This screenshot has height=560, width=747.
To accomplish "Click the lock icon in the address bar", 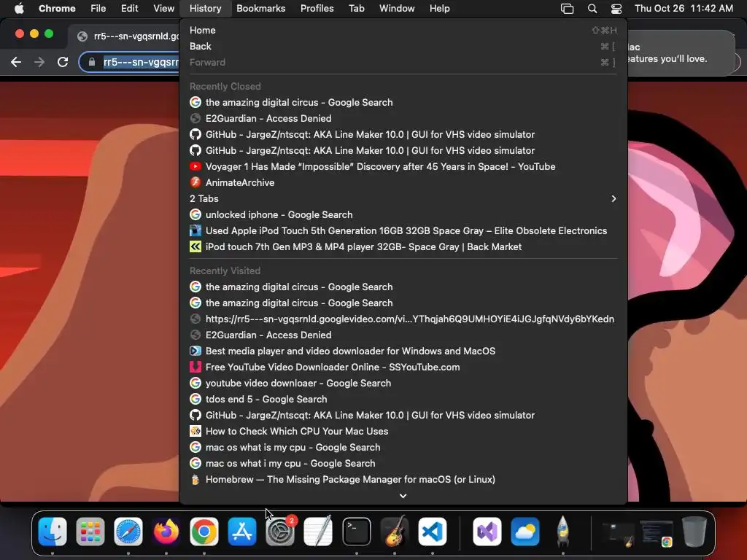I will pos(92,62).
